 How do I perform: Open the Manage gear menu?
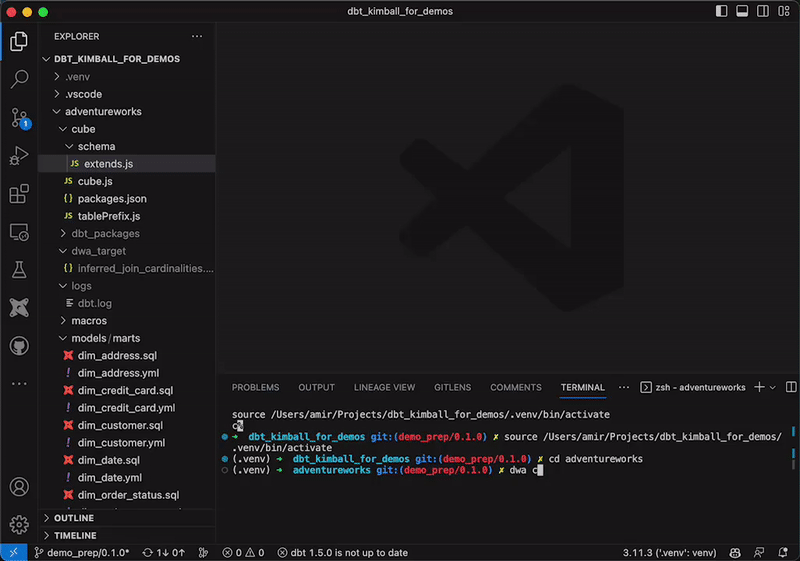(19, 524)
